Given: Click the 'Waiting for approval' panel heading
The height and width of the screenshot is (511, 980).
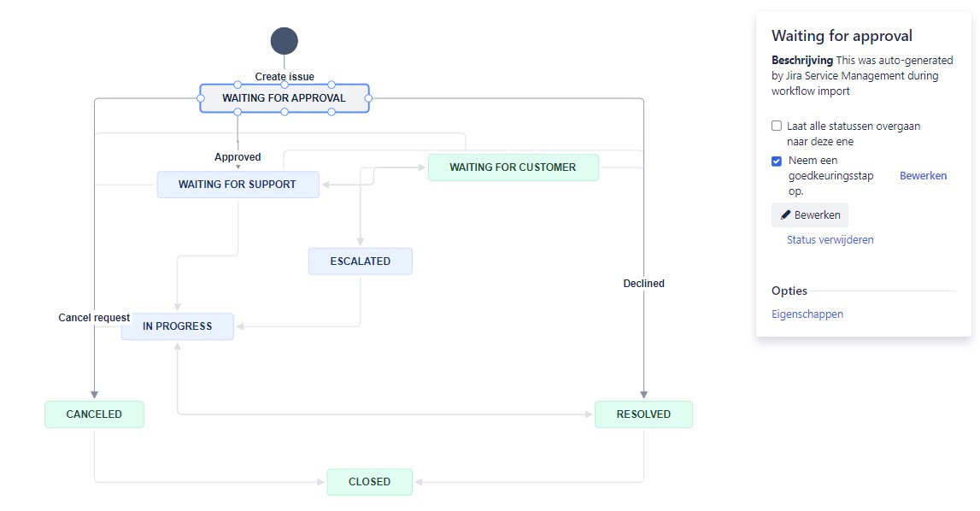Looking at the screenshot, I should [x=842, y=36].
